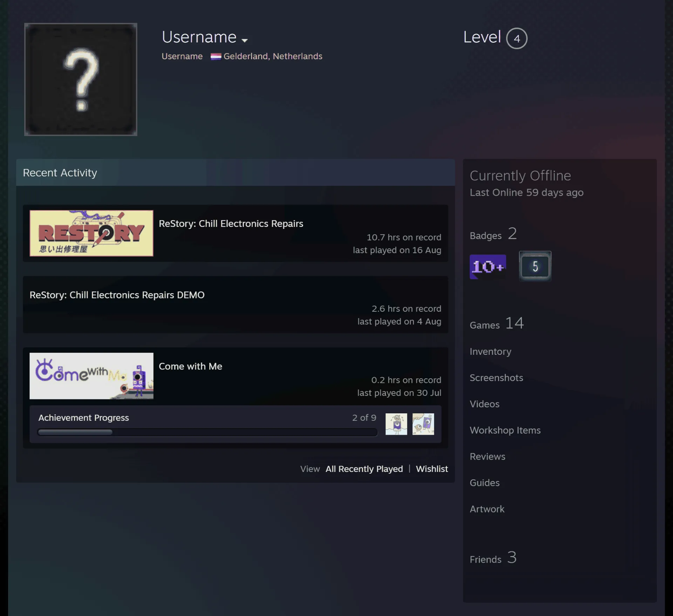Open ReStory: Chill Electronics Repairs DEMO link
This screenshot has width=673, height=616.
point(117,295)
